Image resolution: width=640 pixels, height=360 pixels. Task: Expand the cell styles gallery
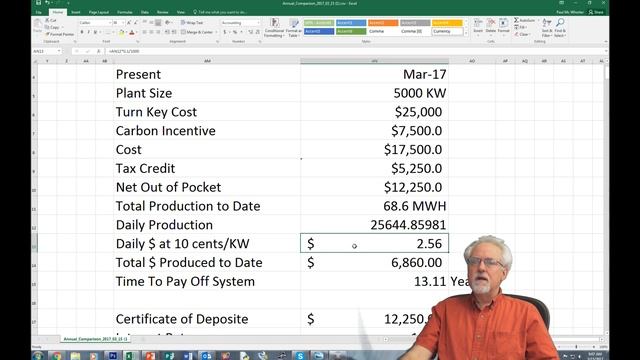pyautogui.click(x=466, y=33)
